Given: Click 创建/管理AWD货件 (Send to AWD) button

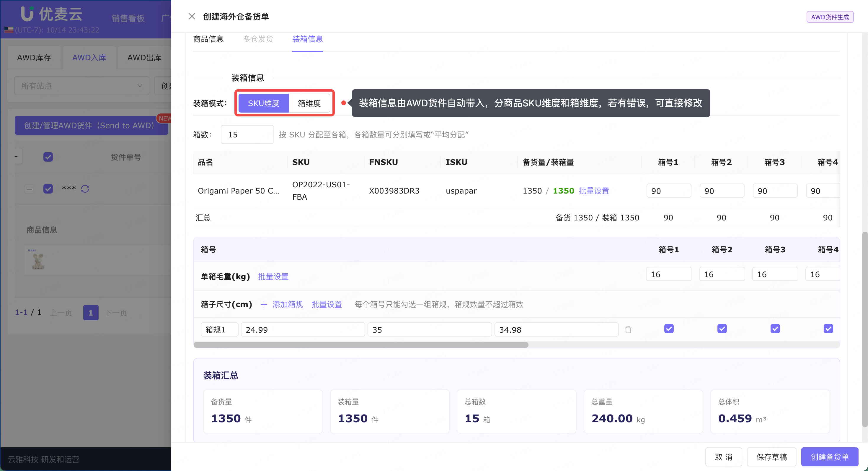Looking at the screenshot, I should (91, 125).
